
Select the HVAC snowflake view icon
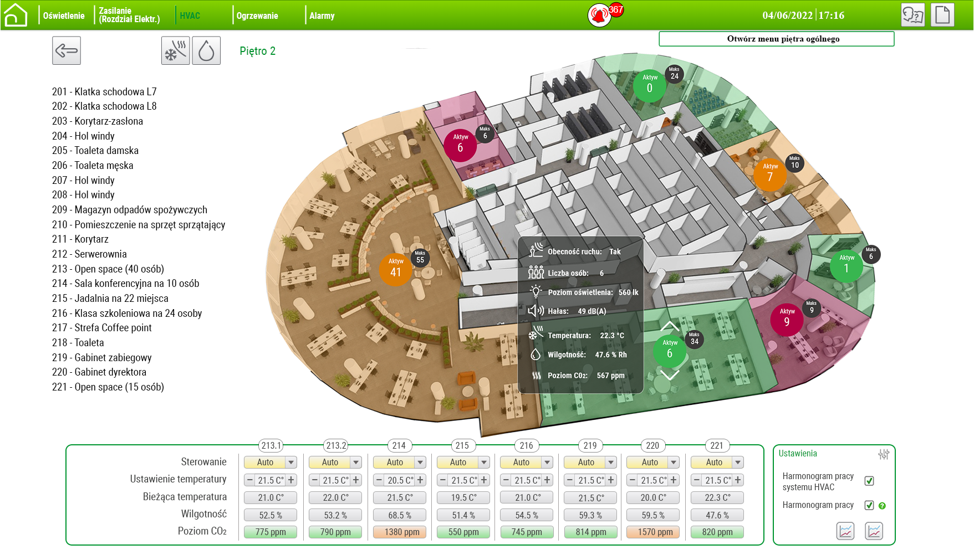pyautogui.click(x=175, y=51)
